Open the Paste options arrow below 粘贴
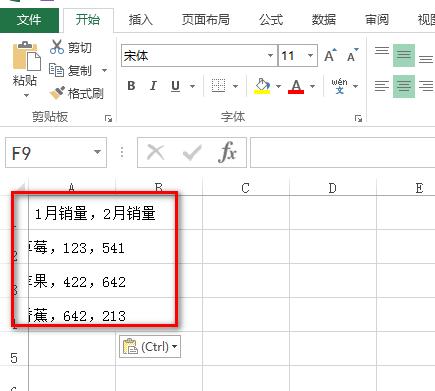This screenshot has height=391, width=435. [26, 96]
